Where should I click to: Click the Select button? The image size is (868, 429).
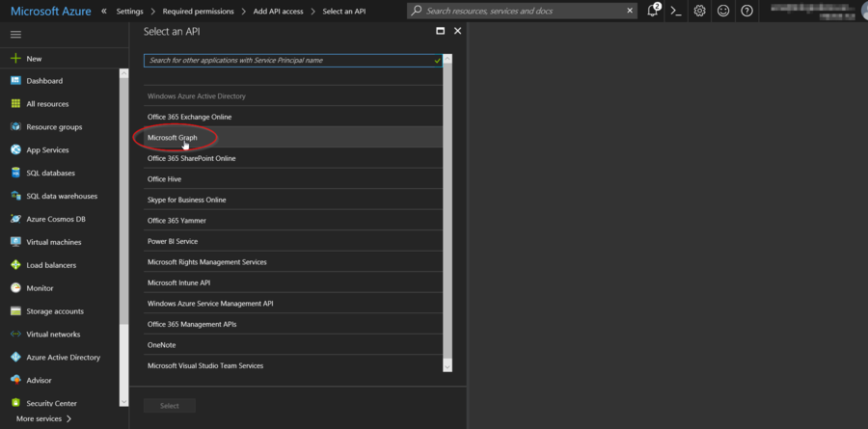point(170,406)
